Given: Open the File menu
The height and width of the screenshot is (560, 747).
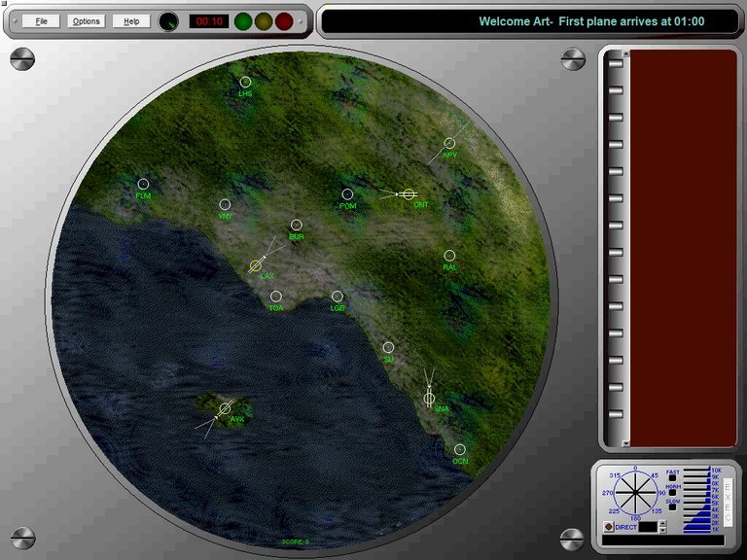Looking at the screenshot, I should [x=41, y=20].
